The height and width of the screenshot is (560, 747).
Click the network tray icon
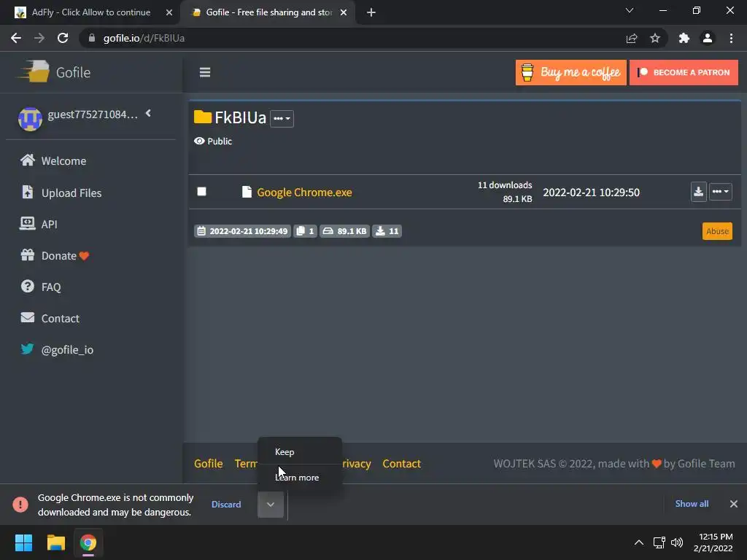coord(659,542)
